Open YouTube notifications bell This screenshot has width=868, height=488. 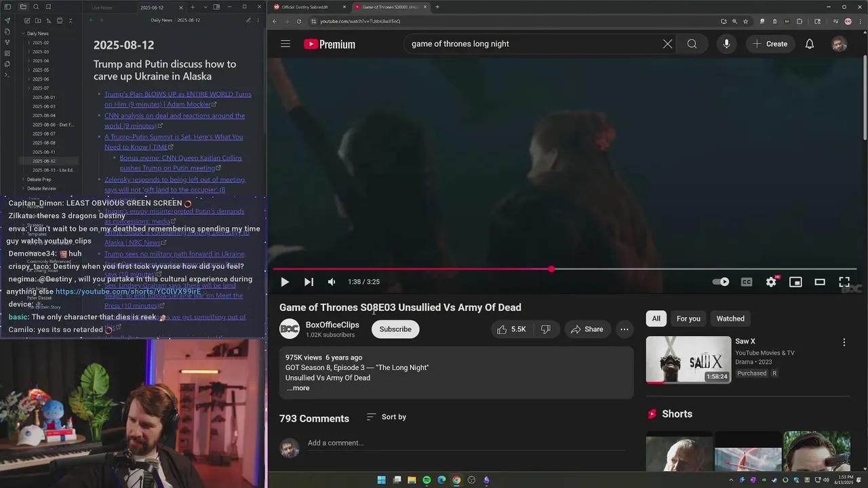[810, 44]
